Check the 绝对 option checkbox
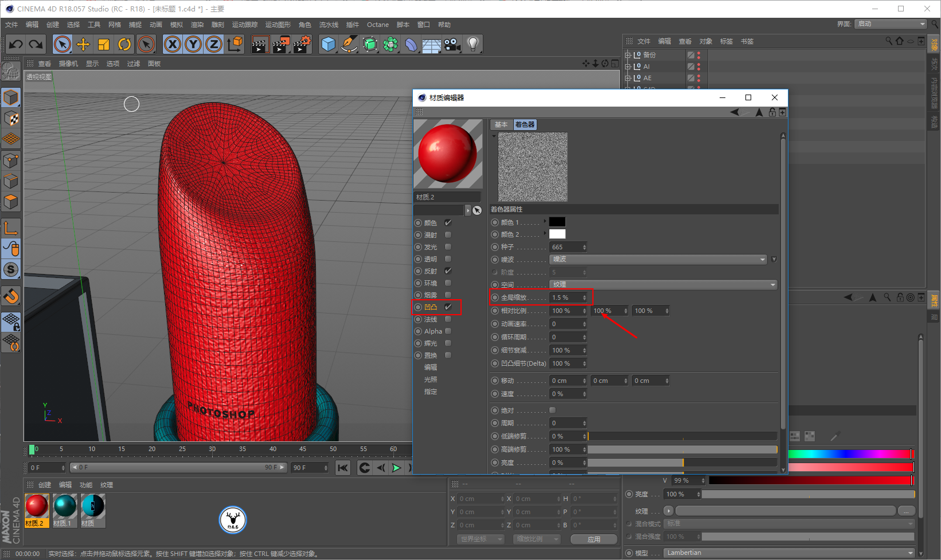The width and height of the screenshot is (941, 560). tap(553, 410)
